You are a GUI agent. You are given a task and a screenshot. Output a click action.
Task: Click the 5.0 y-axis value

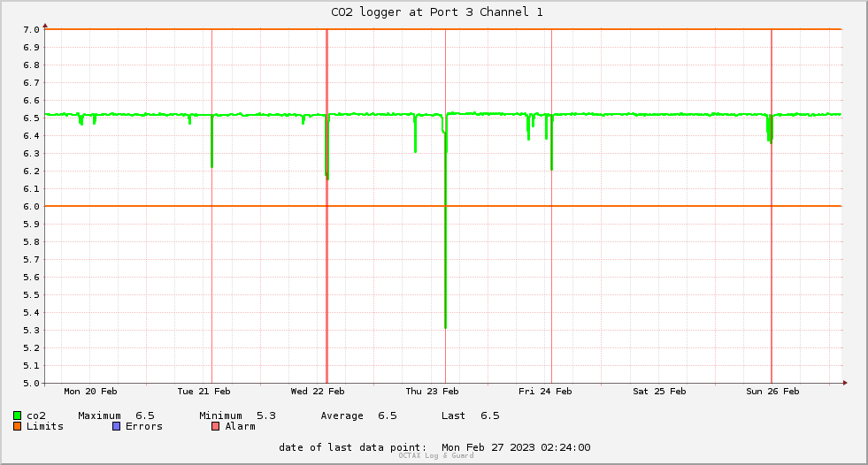point(32,383)
